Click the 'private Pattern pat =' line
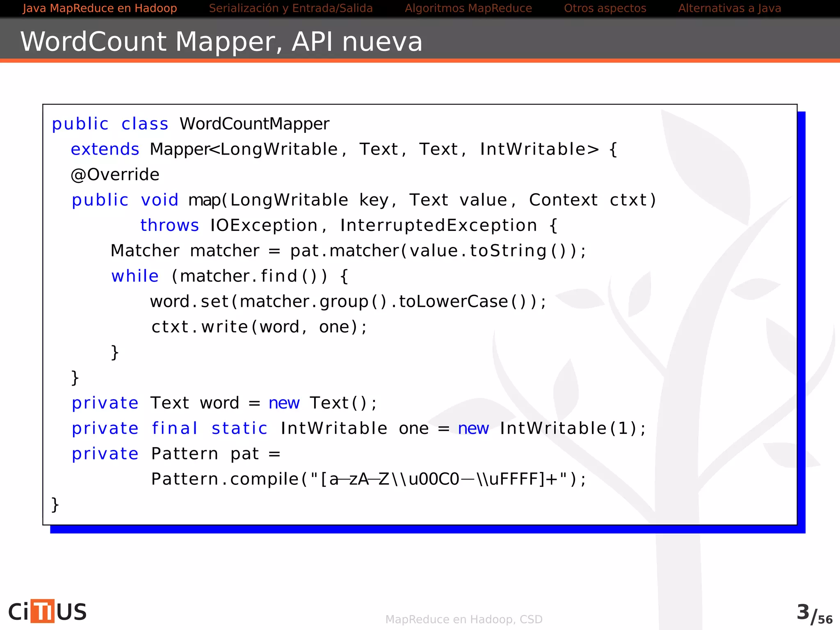 (x=176, y=454)
